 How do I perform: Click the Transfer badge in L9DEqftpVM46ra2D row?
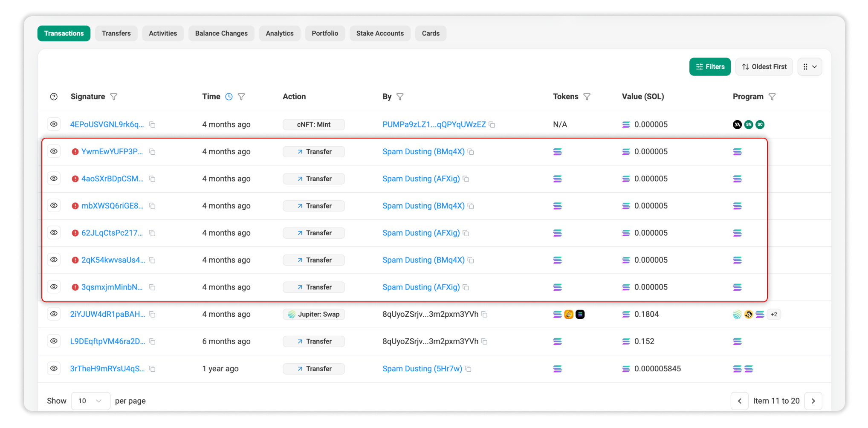pyautogui.click(x=314, y=341)
